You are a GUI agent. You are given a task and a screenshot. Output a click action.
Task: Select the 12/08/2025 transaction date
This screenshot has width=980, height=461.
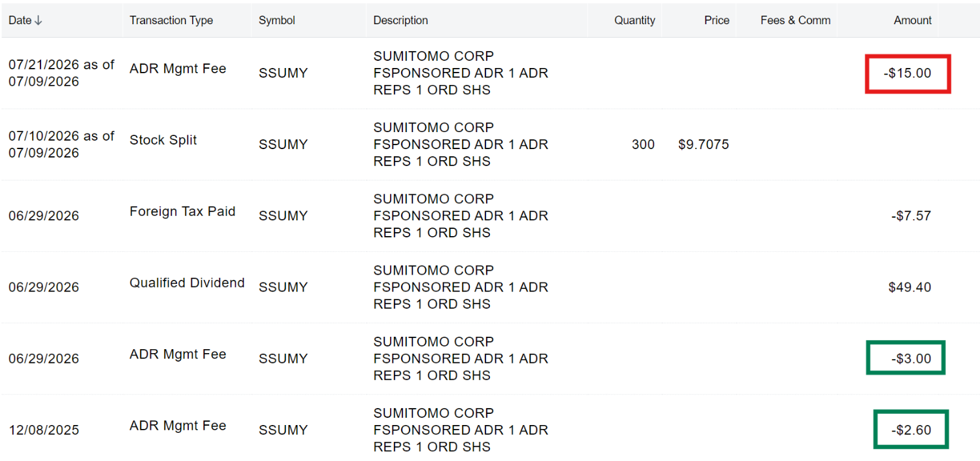pyautogui.click(x=44, y=430)
